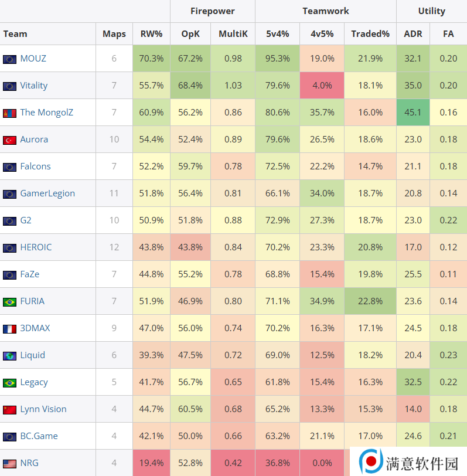Open the Lynn Vision team link
467x476 pixels.
[x=43, y=409]
